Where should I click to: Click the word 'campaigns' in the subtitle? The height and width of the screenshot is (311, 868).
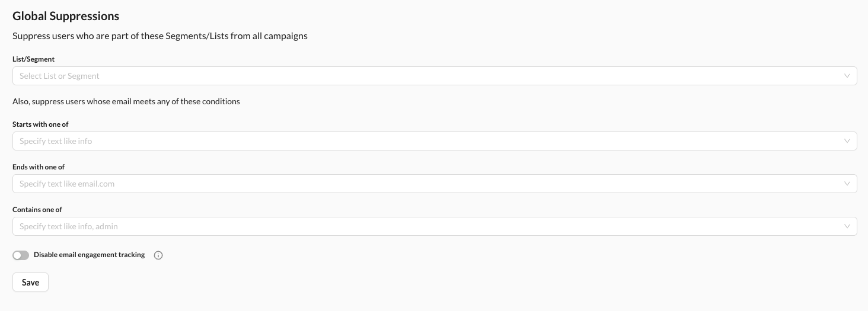pyautogui.click(x=286, y=36)
